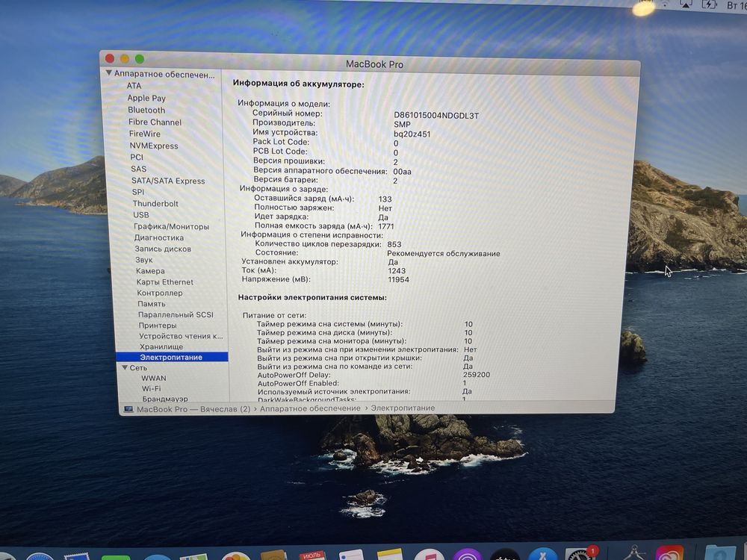Select Память in the sidebar
Viewport: 747px width, 560px height.
coord(152,304)
